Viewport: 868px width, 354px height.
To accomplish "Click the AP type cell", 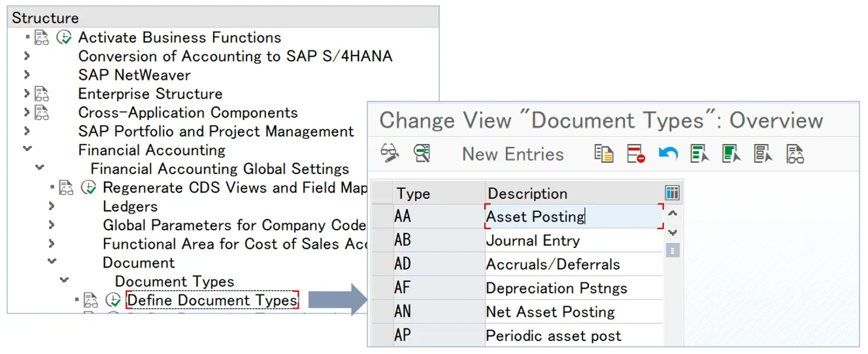I will pyautogui.click(x=439, y=335).
